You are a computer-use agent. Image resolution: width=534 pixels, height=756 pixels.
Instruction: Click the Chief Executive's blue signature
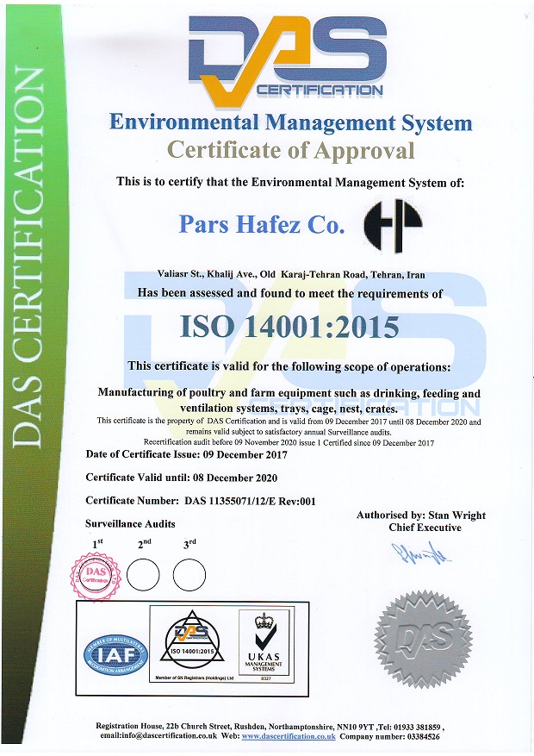[421, 553]
